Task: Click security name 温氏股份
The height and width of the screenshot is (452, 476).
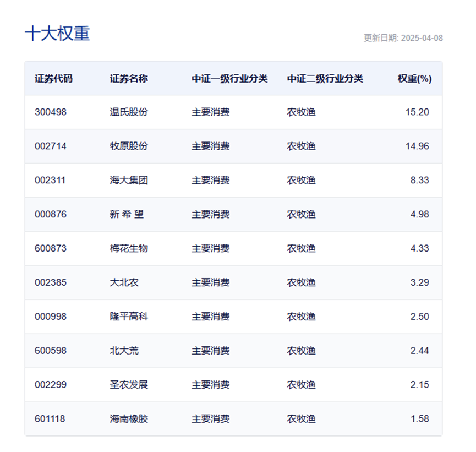Action: [x=129, y=112]
